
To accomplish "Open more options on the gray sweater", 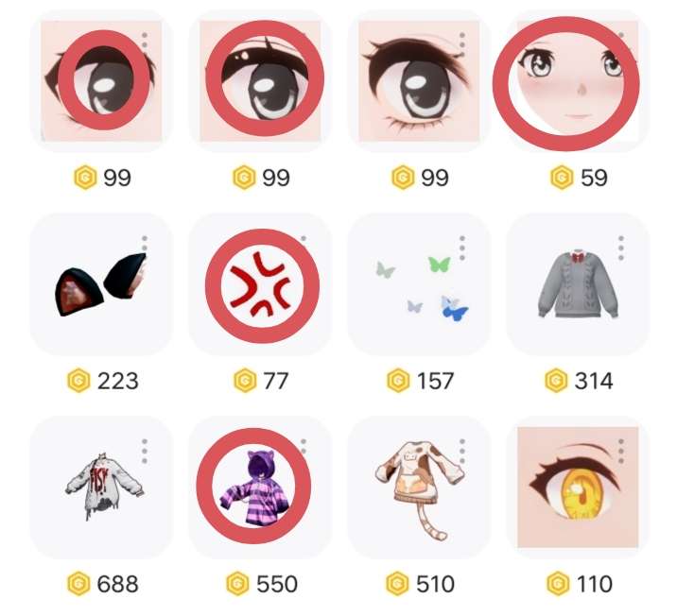I will click(x=621, y=248).
